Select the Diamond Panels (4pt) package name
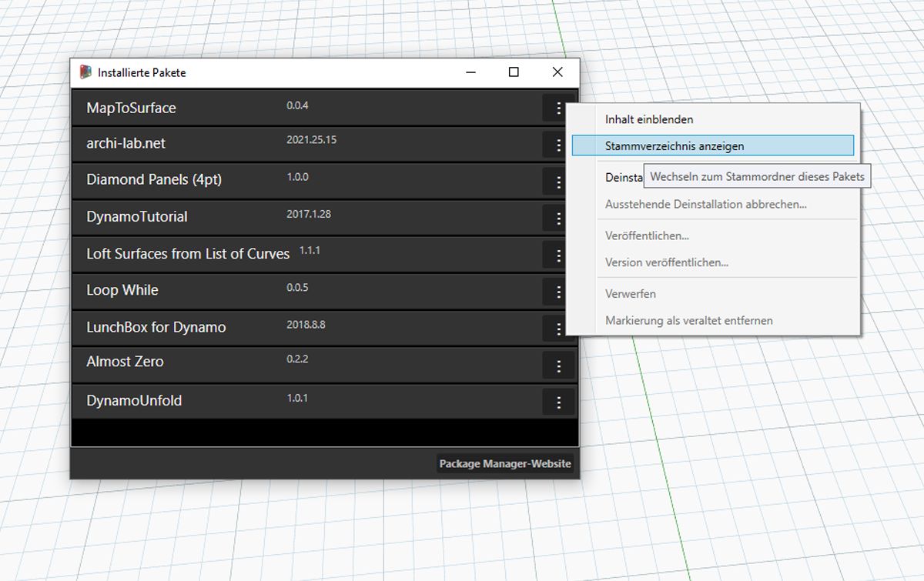The width and height of the screenshot is (924, 581). 154,180
